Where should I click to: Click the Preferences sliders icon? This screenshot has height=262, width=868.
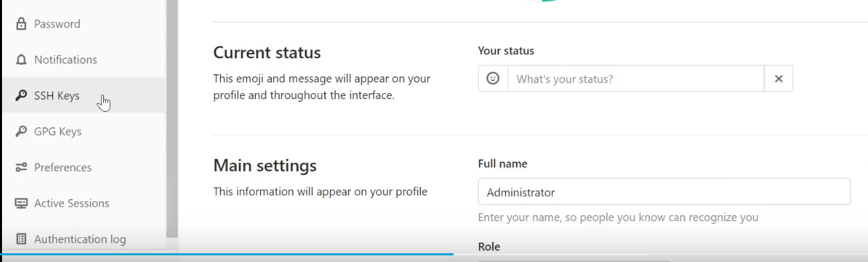tap(21, 168)
